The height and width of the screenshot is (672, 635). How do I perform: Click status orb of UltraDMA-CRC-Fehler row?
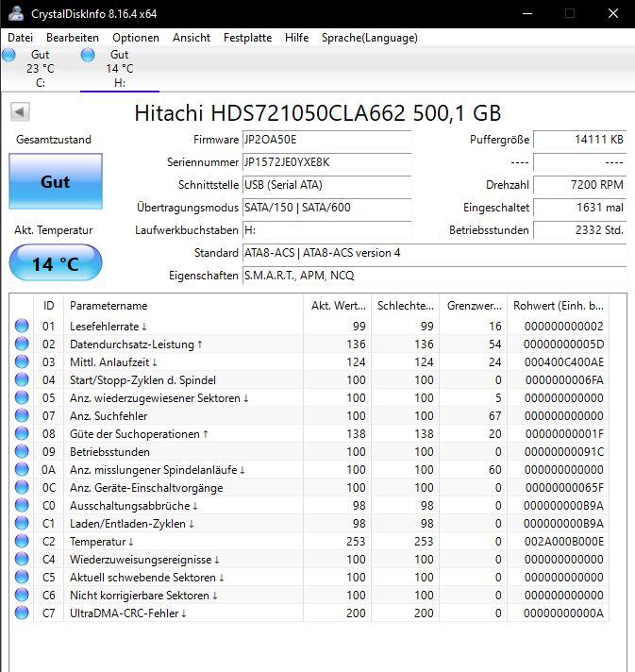coord(22,613)
